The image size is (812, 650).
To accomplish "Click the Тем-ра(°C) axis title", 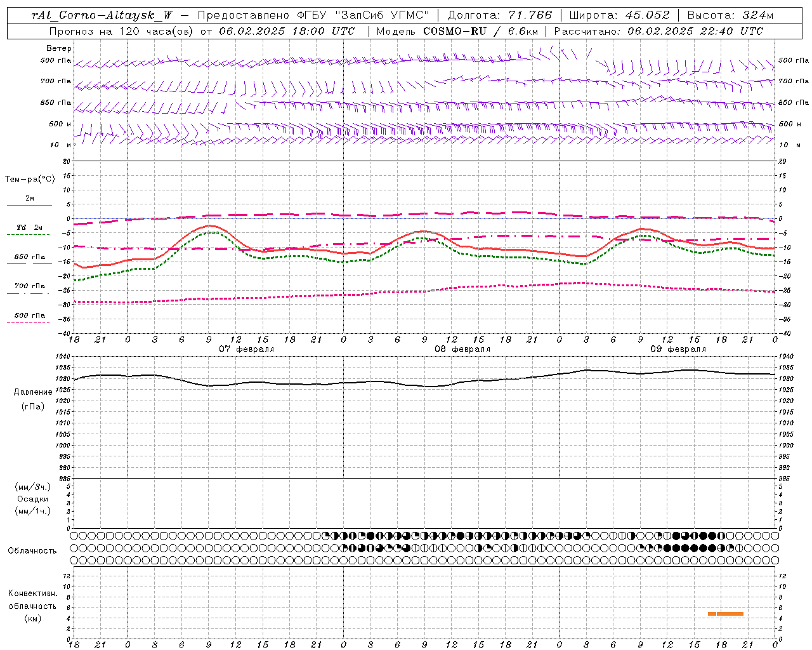I will click(30, 180).
